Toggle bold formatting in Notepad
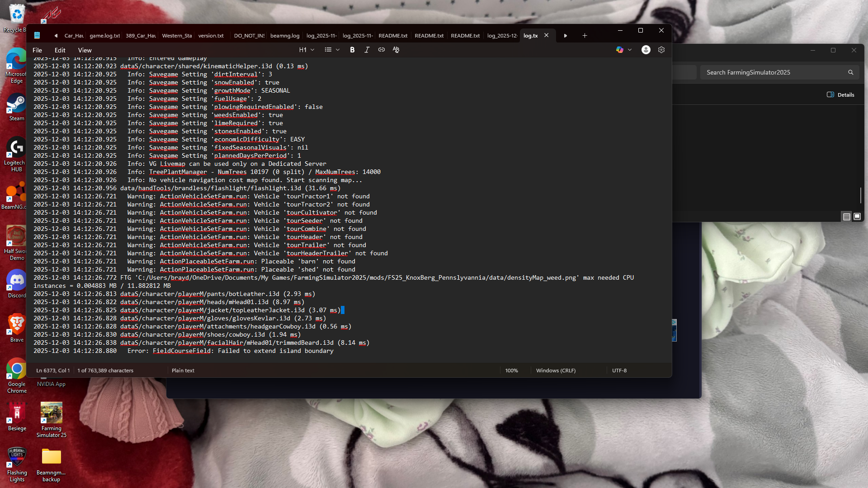Viewport: 868px width, 488px height. pos(352,50)
